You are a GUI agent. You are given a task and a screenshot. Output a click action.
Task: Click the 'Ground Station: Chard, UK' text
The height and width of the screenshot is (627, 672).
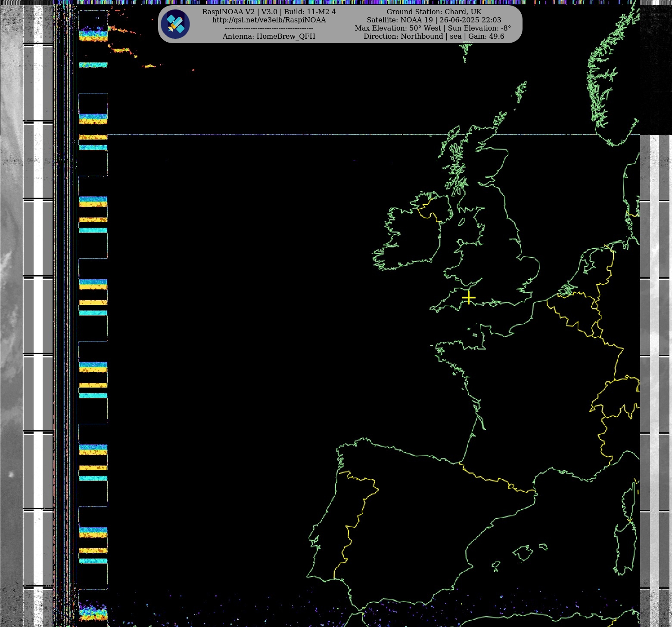434,12
